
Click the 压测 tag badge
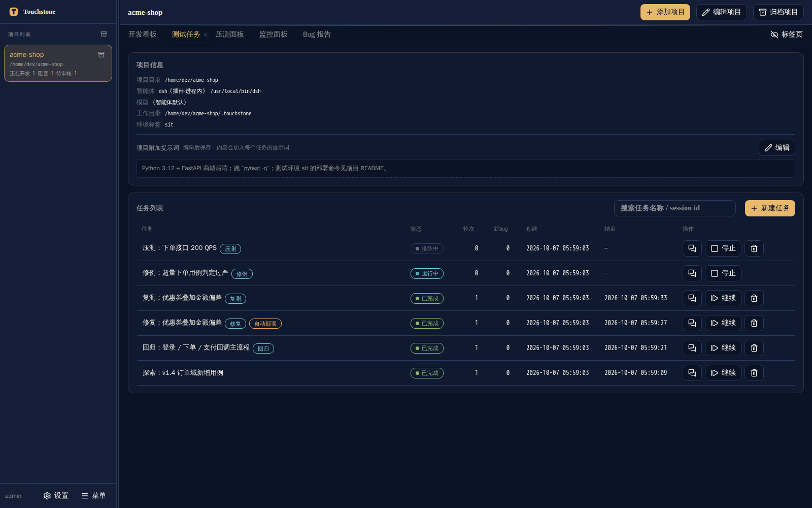click(x=230, y=249)
